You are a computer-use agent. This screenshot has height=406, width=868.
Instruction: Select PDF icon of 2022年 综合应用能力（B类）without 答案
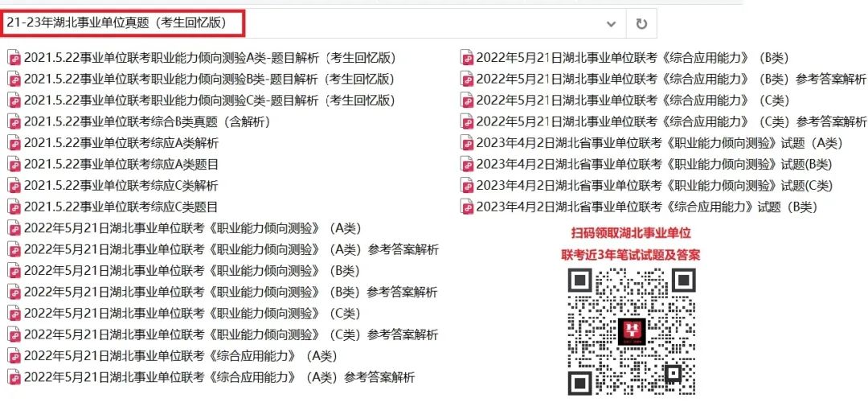tap(467, 58)
